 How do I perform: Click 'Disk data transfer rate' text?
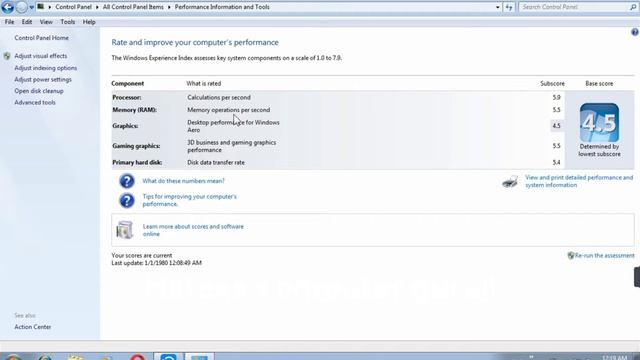[x=216, y=162]
